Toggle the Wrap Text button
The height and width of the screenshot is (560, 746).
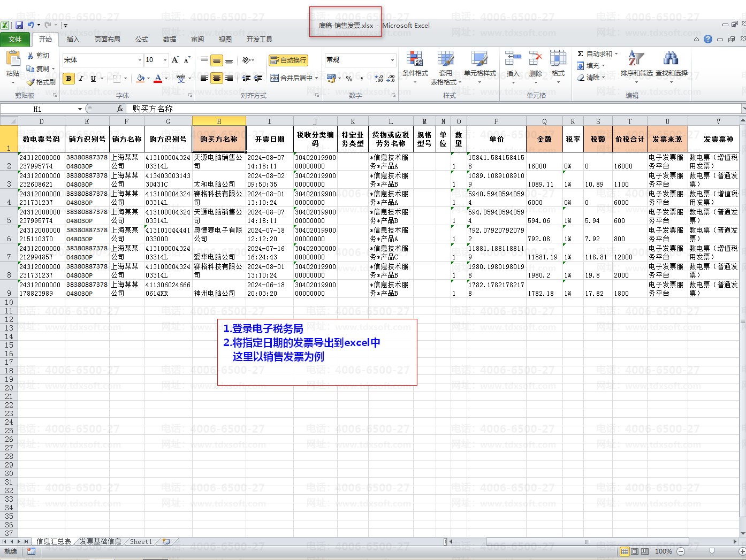point(288,60)
